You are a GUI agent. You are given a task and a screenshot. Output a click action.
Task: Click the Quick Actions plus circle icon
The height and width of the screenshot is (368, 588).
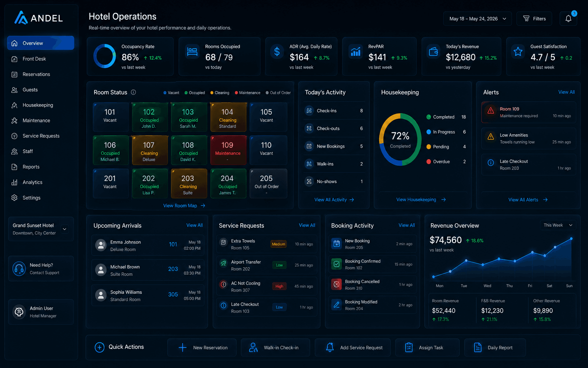(x=99, y=347)
